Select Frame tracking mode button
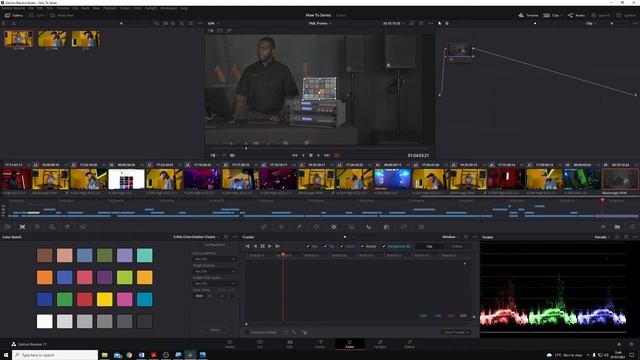The image size is (640, 360). click(457, 246)
